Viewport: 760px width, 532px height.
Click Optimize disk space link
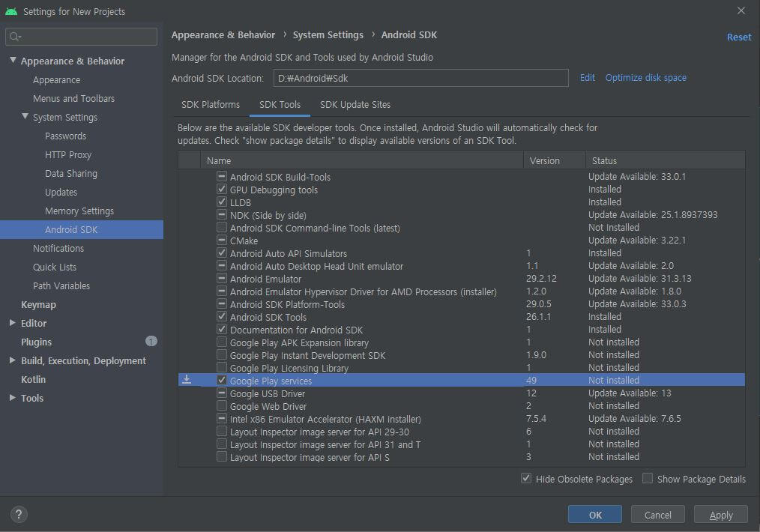tap(645, 77)
